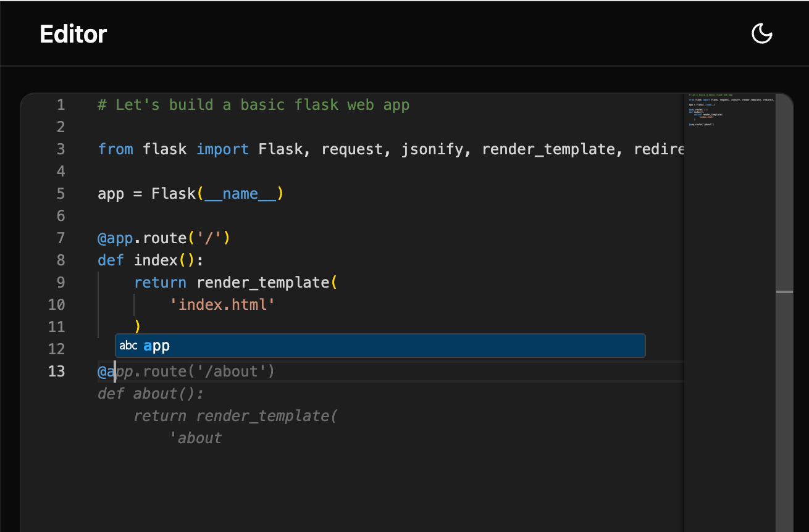Click the 'index' function name on line 8
Screen dimensions: 809x532
156,260
